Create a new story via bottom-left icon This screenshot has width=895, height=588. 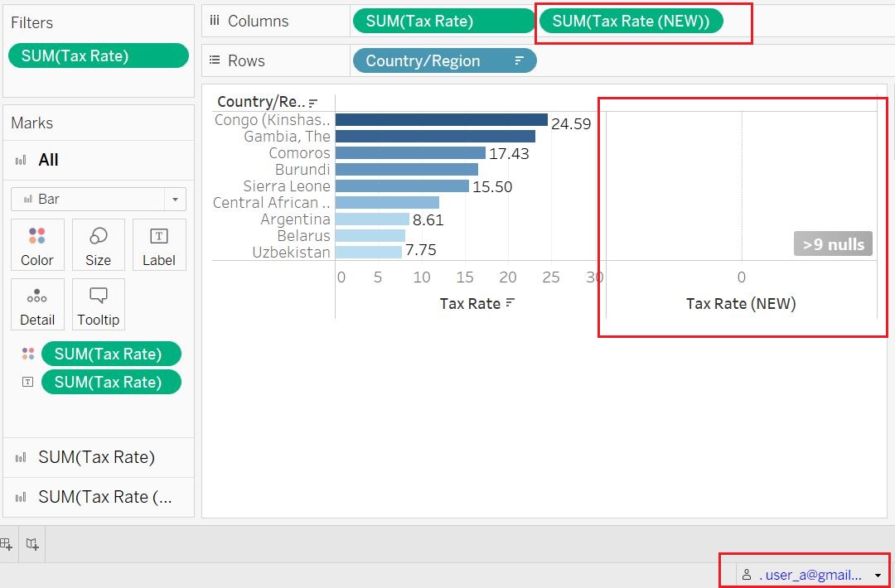(x=31, y=544)
